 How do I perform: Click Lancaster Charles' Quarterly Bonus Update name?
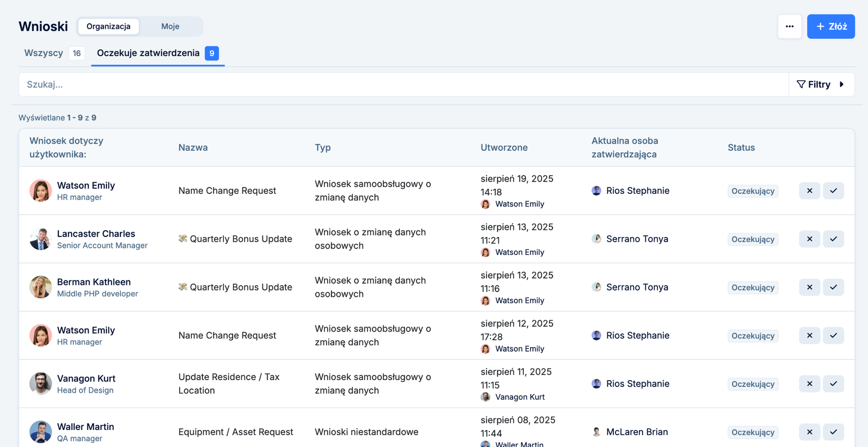click(235, 239)
